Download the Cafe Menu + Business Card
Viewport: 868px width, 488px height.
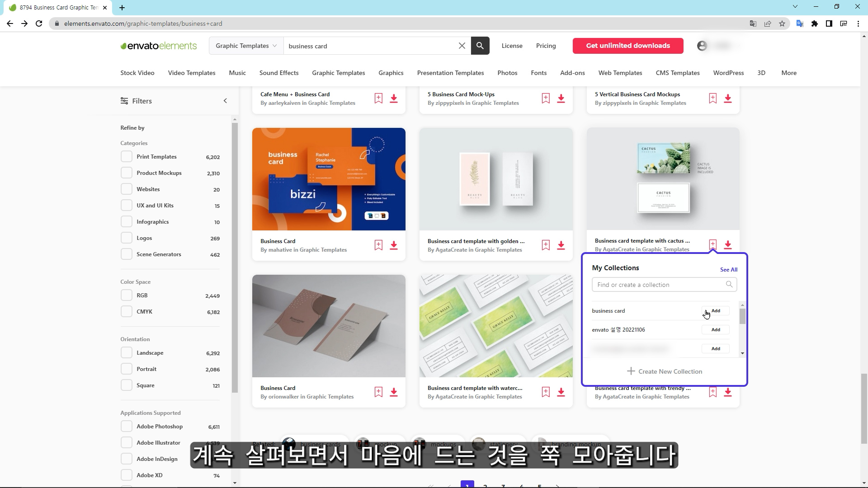point(394,98)
